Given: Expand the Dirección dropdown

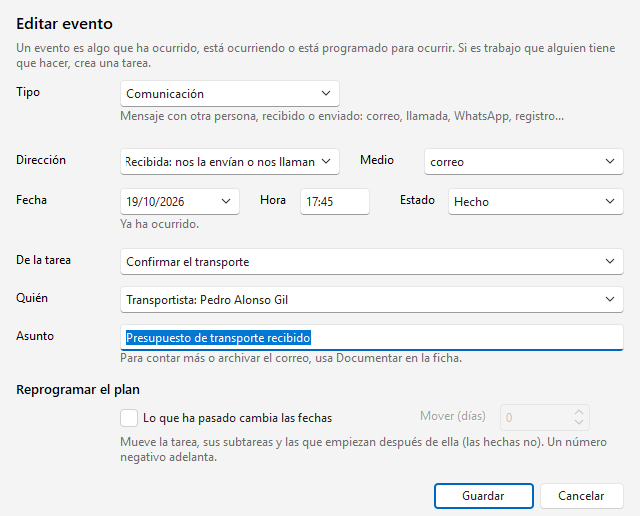Looking at the screenshot, I should coord(229,162).
